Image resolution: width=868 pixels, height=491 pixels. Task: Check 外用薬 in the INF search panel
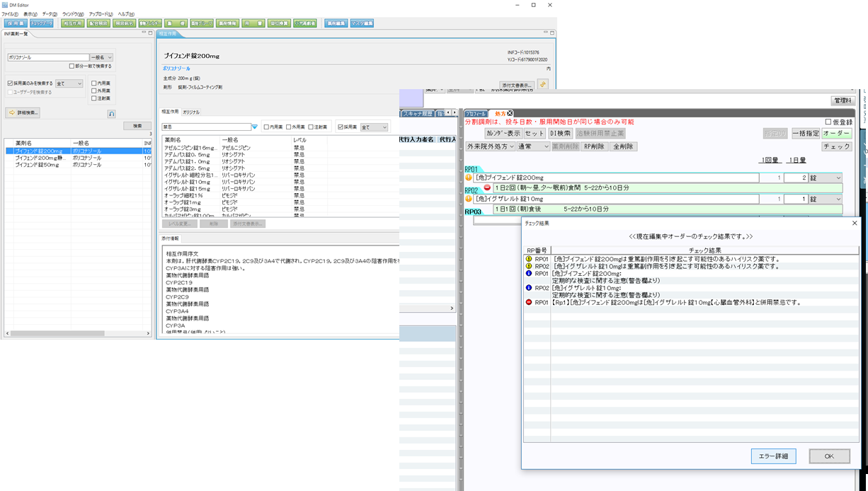pos(94,91)
